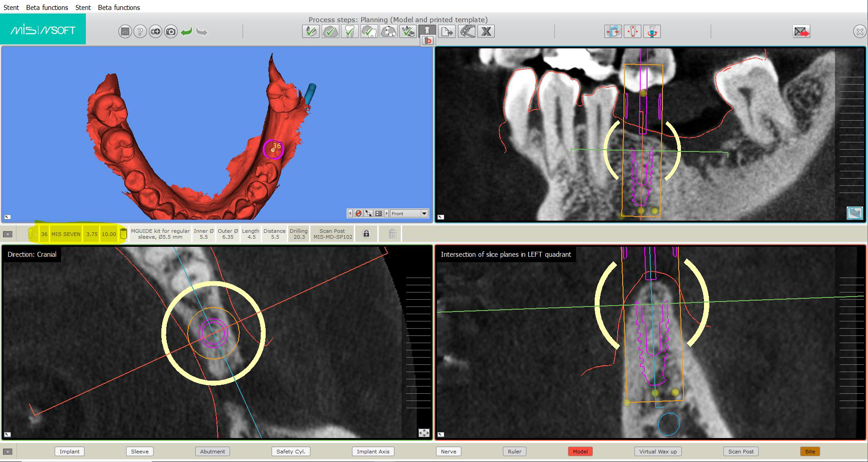The height and width of the screenshot is (462, 868).
Task: Open the export document step icon
Action: [x=447, y=31]
